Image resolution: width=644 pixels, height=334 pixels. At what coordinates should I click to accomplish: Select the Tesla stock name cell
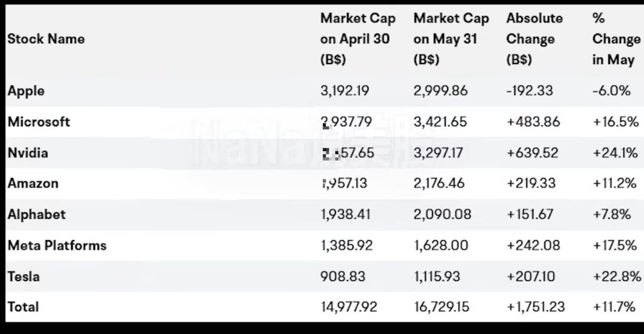[24, 276]
